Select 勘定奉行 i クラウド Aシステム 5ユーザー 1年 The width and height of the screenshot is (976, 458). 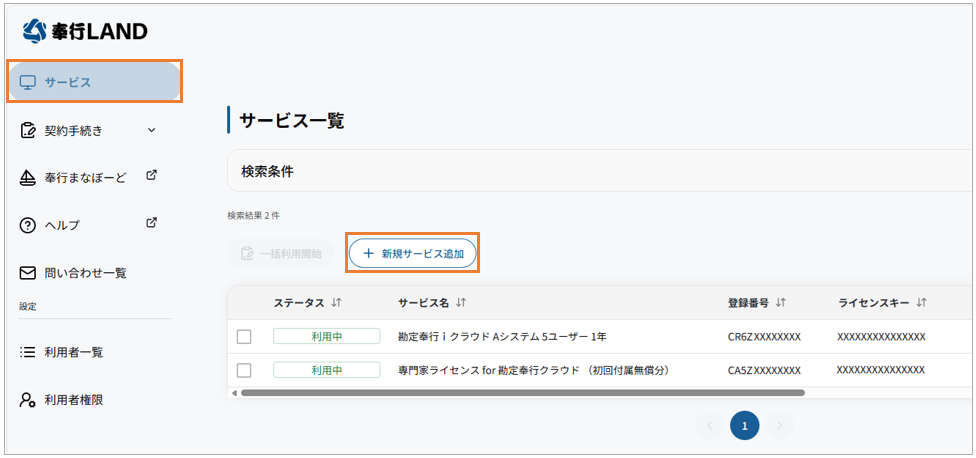click(x=502, y=337)
